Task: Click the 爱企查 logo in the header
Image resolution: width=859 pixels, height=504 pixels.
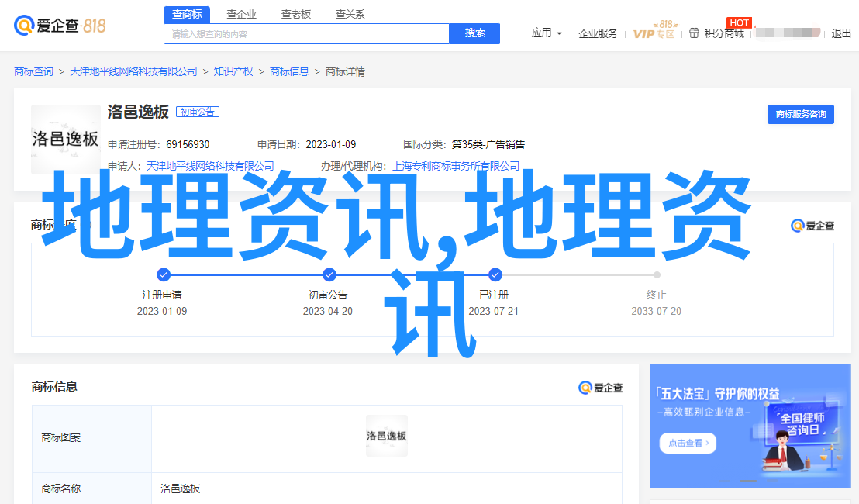Action: click(60, 26)
